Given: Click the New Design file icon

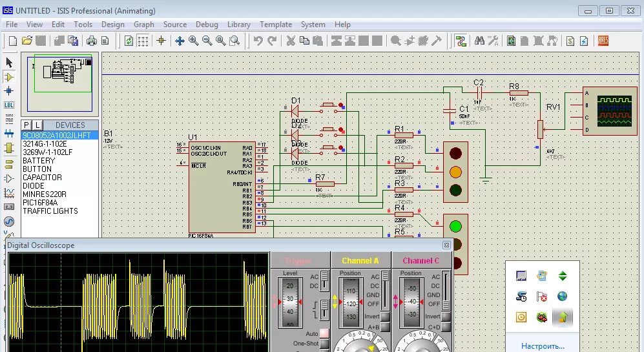Looking at the screenshot, I should (12, 41).
